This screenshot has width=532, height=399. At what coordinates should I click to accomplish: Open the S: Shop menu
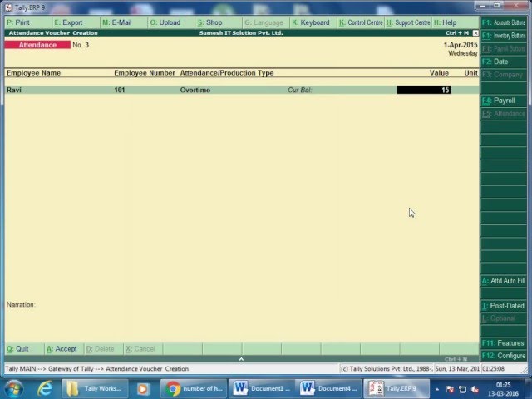point(219,22)
